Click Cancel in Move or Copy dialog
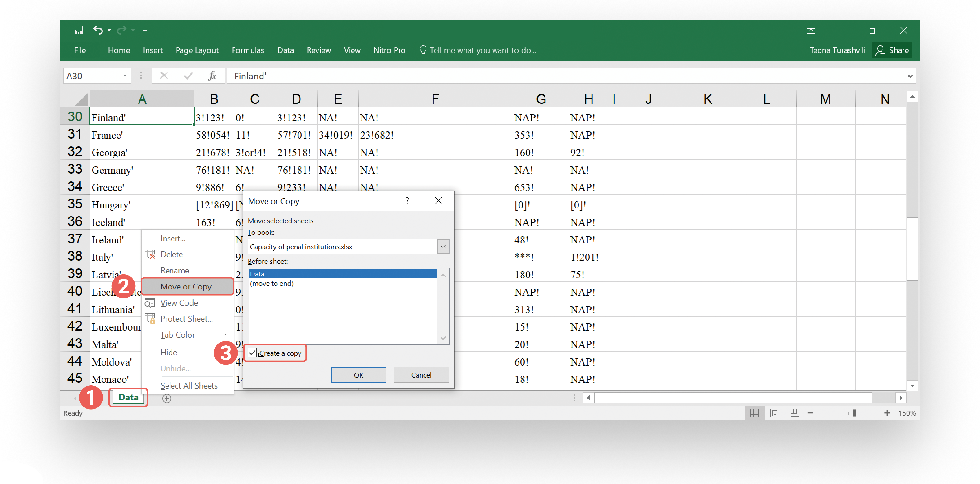This screenshot has height=484, width=980. click(x=421, y=375)
